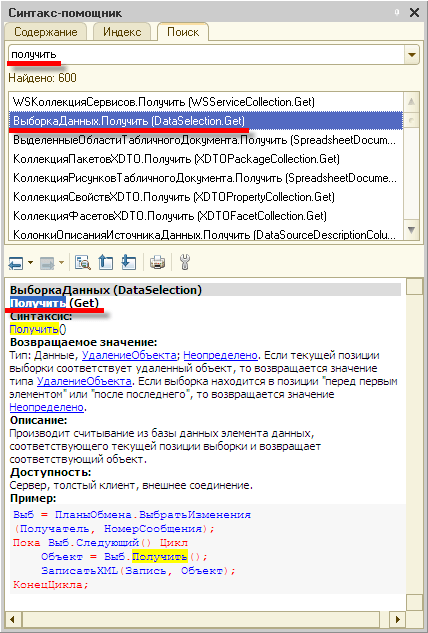This screenshot has width=428, height=633.
Task: Select ВыборкаДанных.Получить result row
Action: (206, 121)
